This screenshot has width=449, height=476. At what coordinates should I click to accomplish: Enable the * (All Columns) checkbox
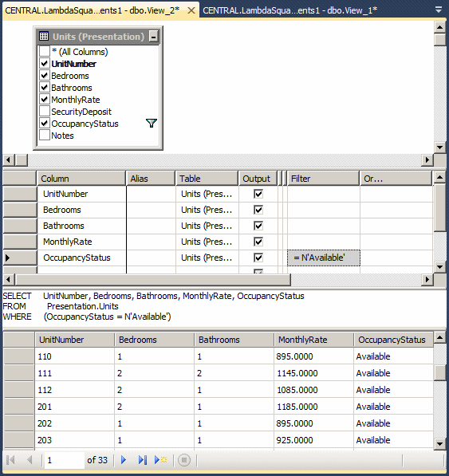click(45, 51)
